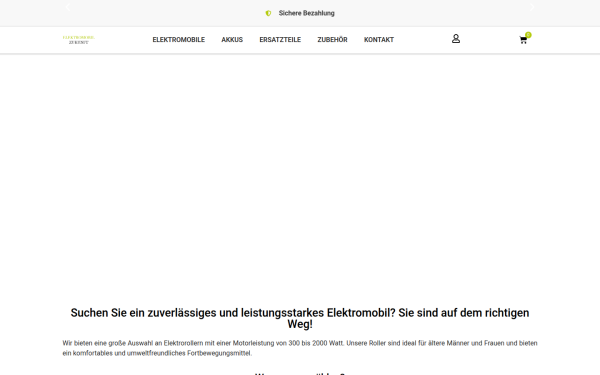Viewport: 600px width, 375px height.
Task: Click the green shield icon beside Sichere Bezahlung
Action: pyautogui.click(x=268, y=13)
